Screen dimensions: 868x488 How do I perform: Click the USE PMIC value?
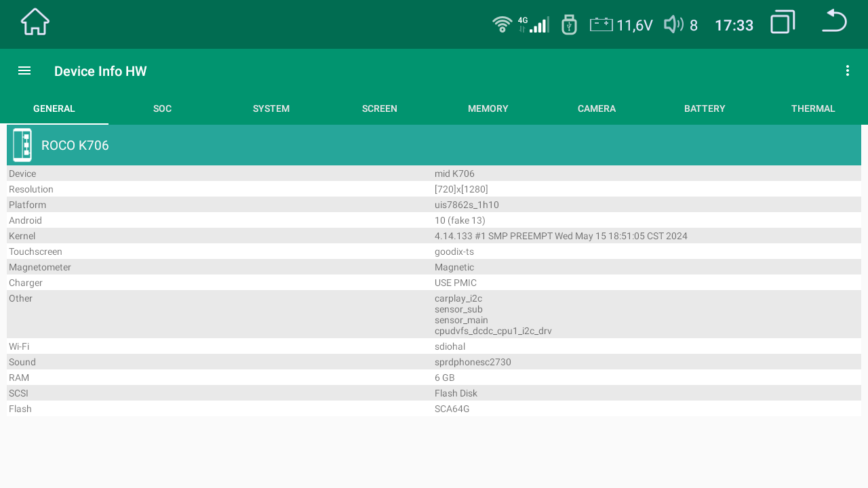pyautogui.click(x=456, y=283)
